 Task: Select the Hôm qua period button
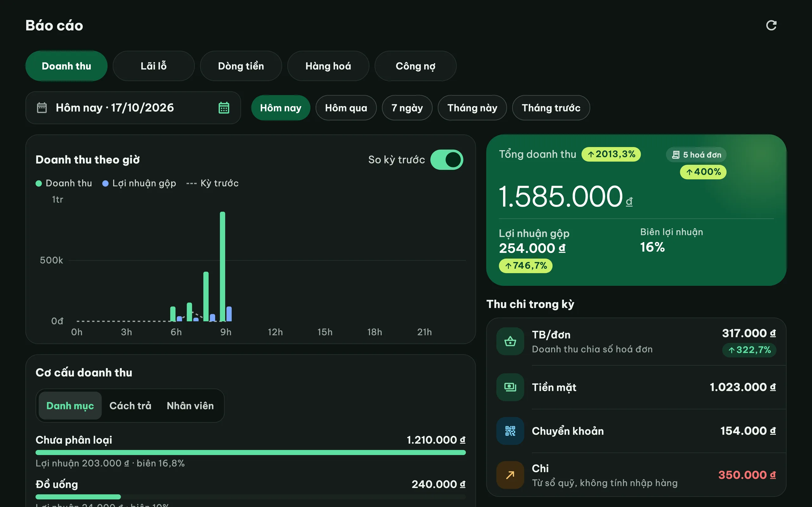[x=346, y=108]
